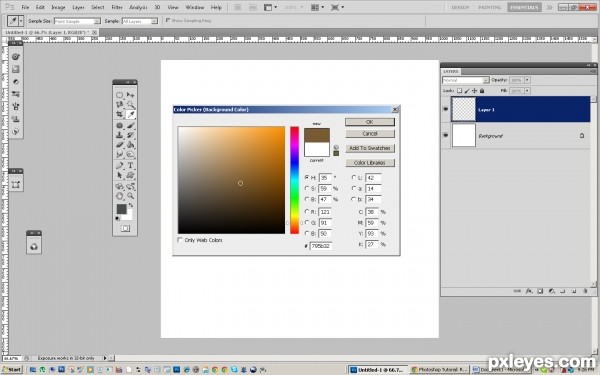This screenshot has height=375, width=600.
Task: Open the Filter menu
Action: point(117,7)
